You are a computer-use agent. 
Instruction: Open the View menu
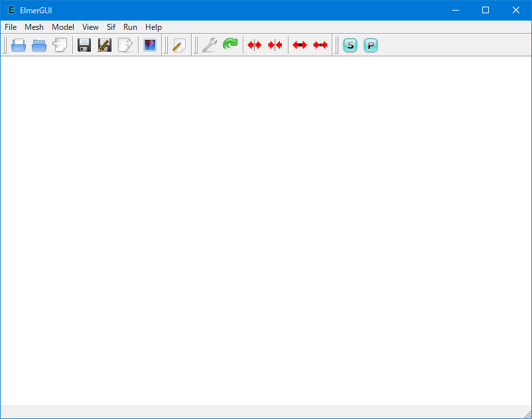click(90, 27)
